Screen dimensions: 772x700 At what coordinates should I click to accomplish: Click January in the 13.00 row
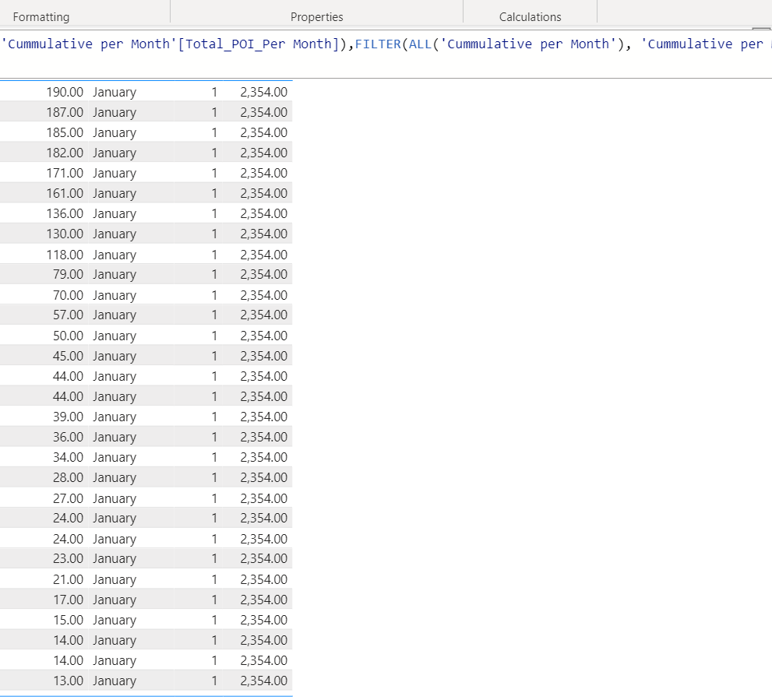click(115, 681)
